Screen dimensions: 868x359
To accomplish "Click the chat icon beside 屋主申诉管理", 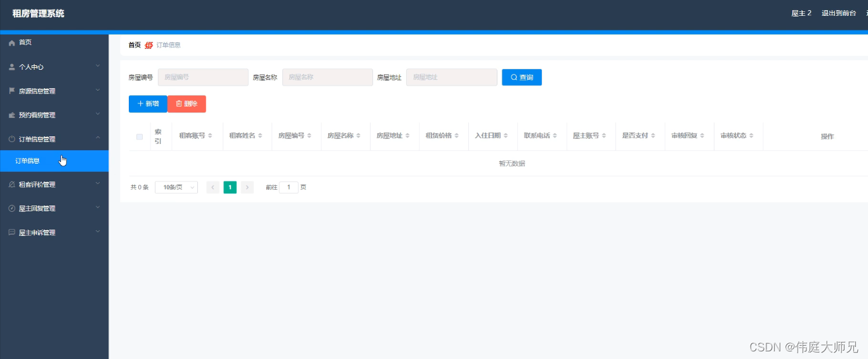I will click(11, 233).
